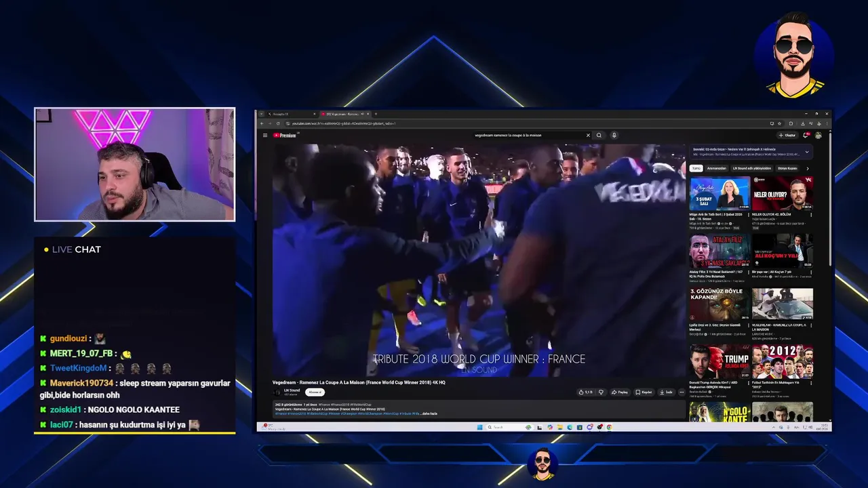Expand the up-next playlist panel chevron
868x488 pixels.
pos(807,152)
